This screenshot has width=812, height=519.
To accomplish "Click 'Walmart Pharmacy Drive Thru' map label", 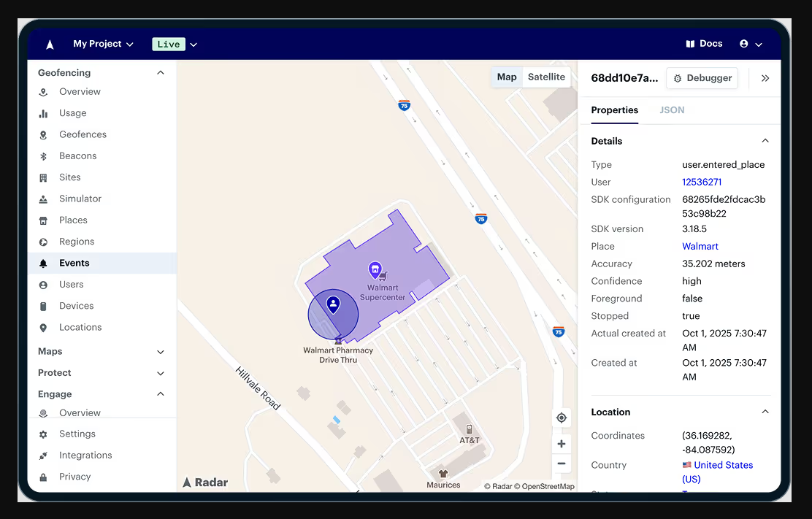I will [x=338, y=355].
